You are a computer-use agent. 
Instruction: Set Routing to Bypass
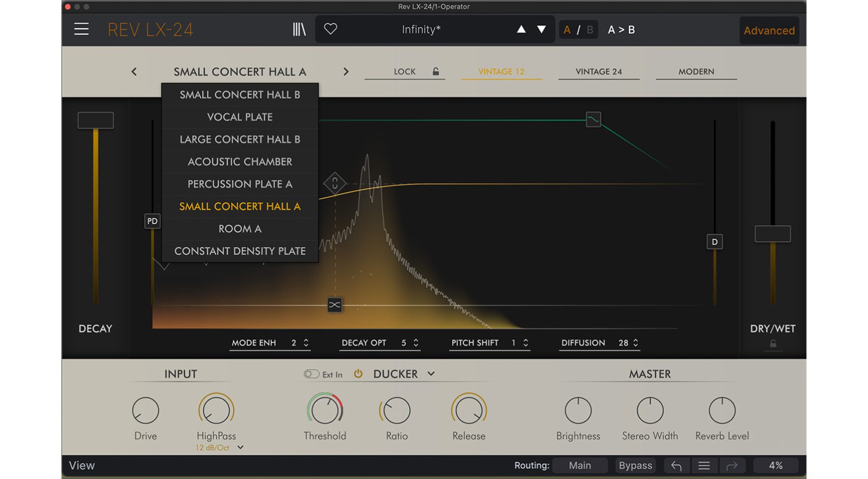pos(635,465)
